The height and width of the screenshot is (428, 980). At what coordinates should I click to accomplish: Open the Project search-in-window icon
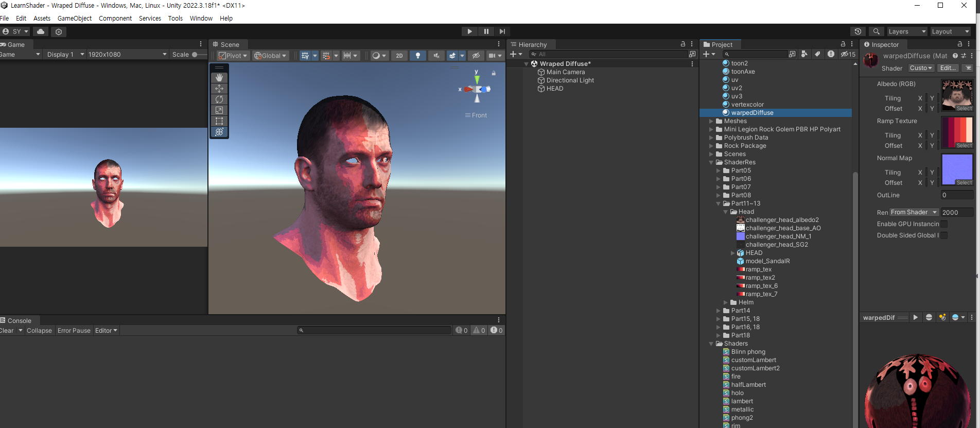[792, 54]
